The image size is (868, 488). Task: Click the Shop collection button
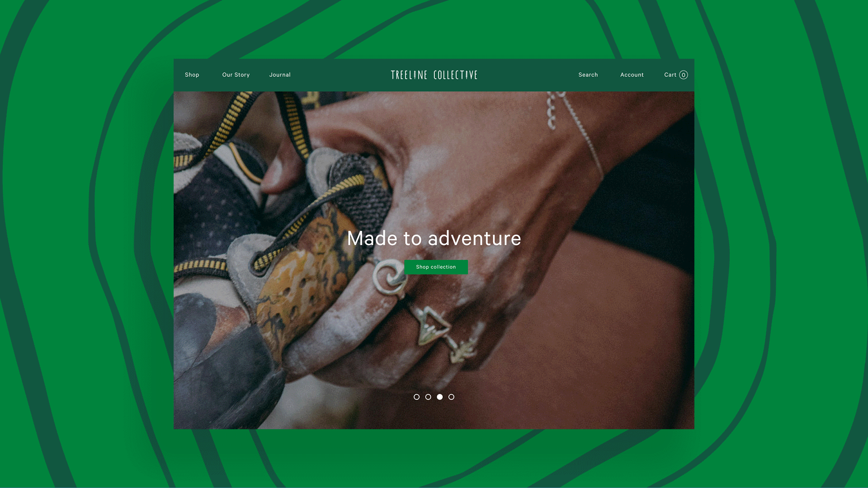coord(436,266)
